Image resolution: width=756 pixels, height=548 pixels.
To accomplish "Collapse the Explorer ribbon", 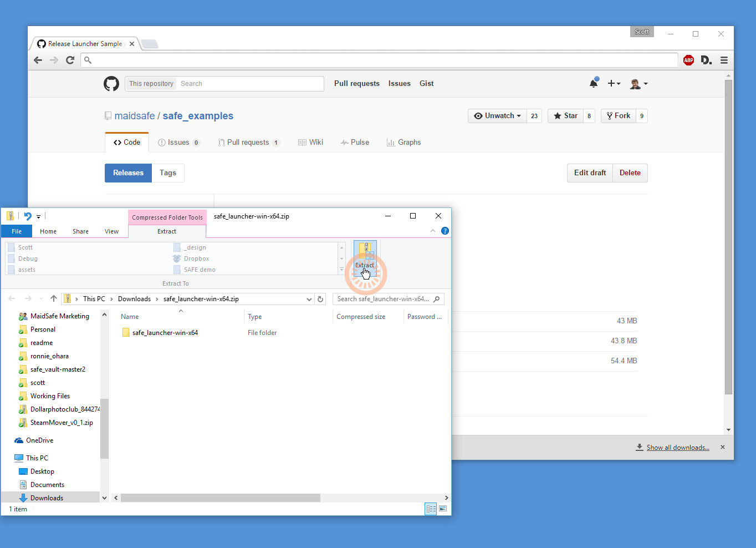I will 433,231.
